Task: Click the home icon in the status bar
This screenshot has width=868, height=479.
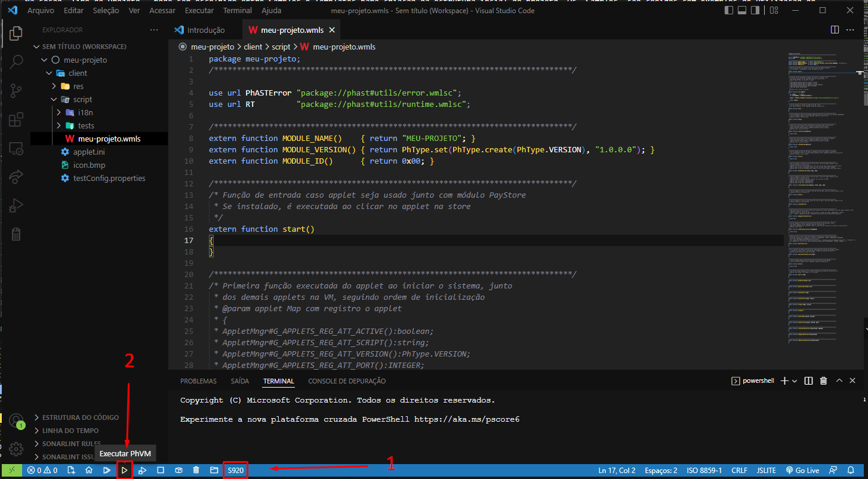Action: click(89, 470)
